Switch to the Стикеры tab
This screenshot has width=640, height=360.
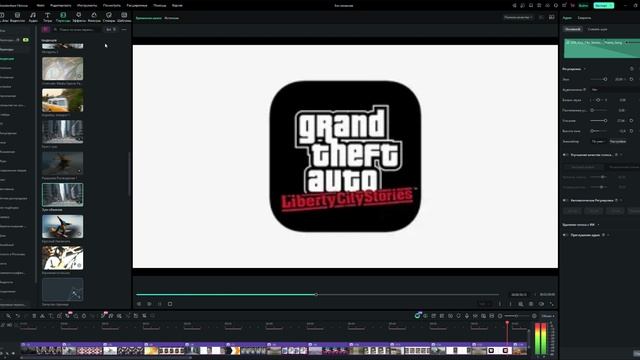[109, 17]
